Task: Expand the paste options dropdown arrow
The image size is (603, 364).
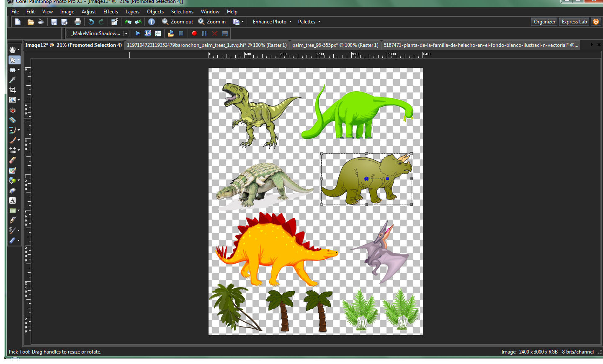Action: pos(242,22)
